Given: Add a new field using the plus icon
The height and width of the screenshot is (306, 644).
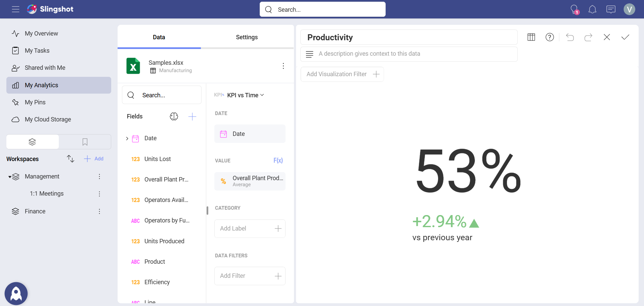Looking at the screenshot, I should point(192,116).
